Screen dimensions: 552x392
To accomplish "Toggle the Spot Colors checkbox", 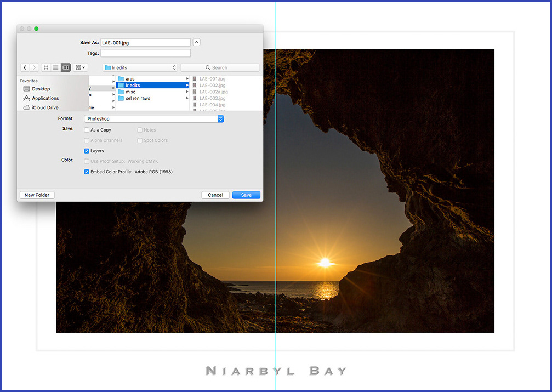I will coord(140,140).
